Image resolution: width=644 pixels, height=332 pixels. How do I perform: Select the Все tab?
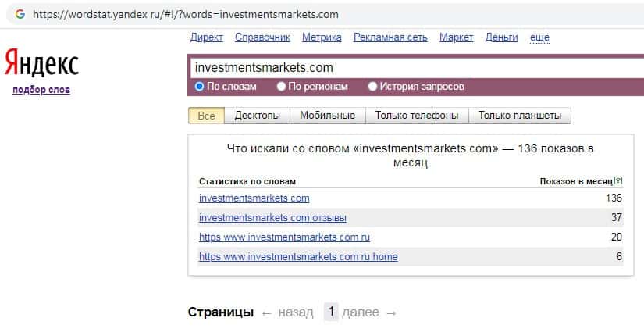tap(206, 116)
